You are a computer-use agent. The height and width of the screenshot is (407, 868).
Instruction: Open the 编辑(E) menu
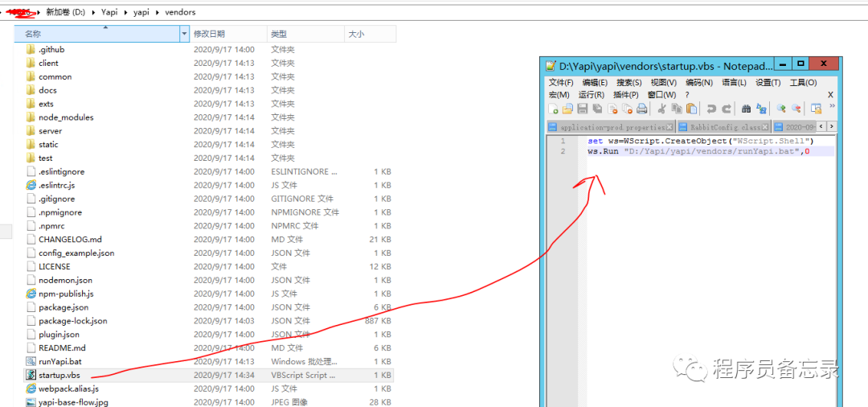595,83
